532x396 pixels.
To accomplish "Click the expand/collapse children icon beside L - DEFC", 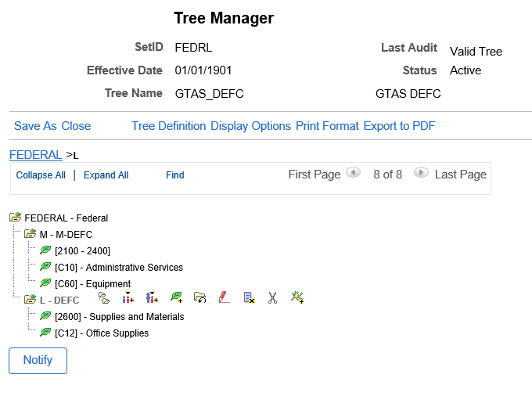I will [x=104, y=298].
